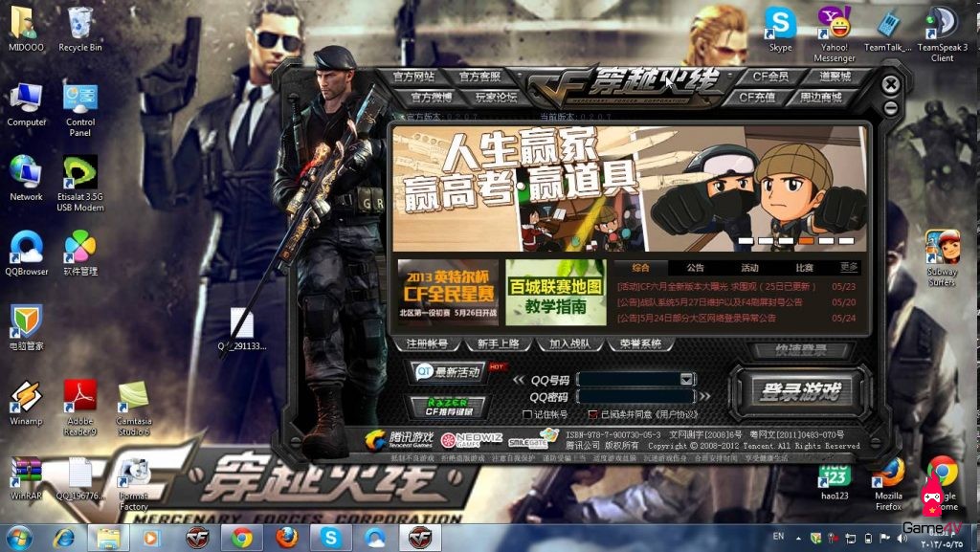Open the 百城联赛地图 教学指南 thumbnail
The width and height of the screenshot is (980, 552).
pyautogui.click(x=556, y=292)
